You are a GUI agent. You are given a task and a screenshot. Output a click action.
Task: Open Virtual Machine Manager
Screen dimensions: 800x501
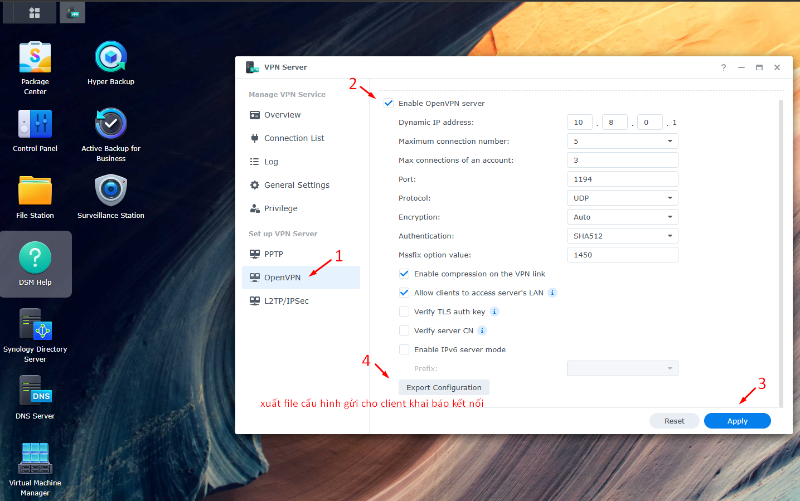(35, 459)
